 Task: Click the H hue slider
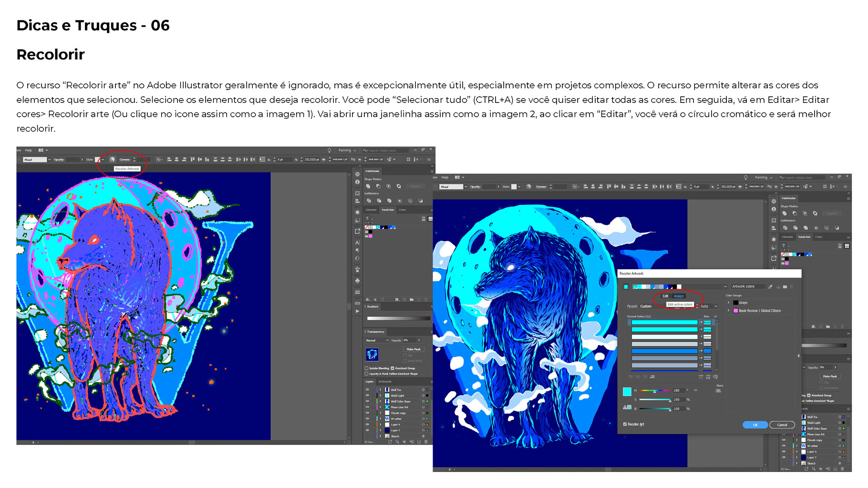click(x=655, y=390)
